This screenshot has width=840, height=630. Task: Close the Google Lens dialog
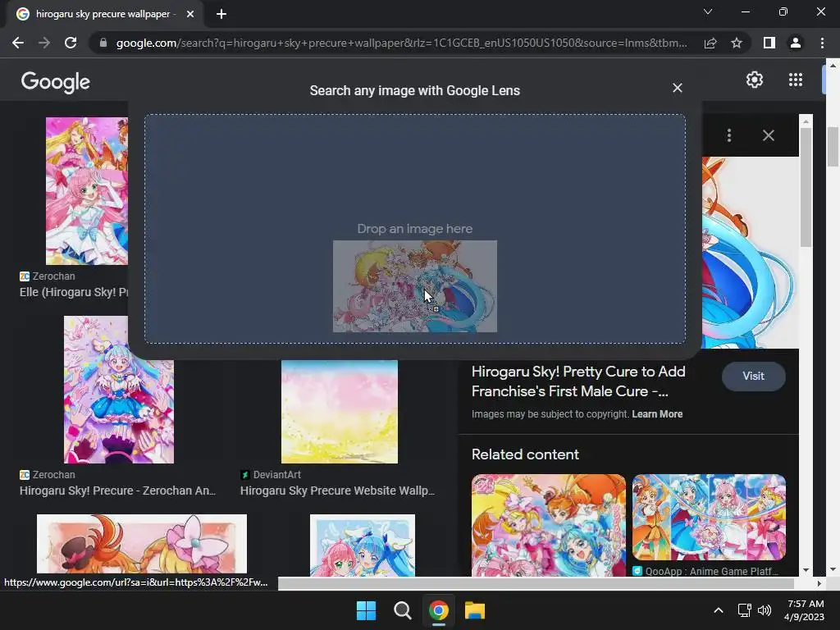click(678, 88)
